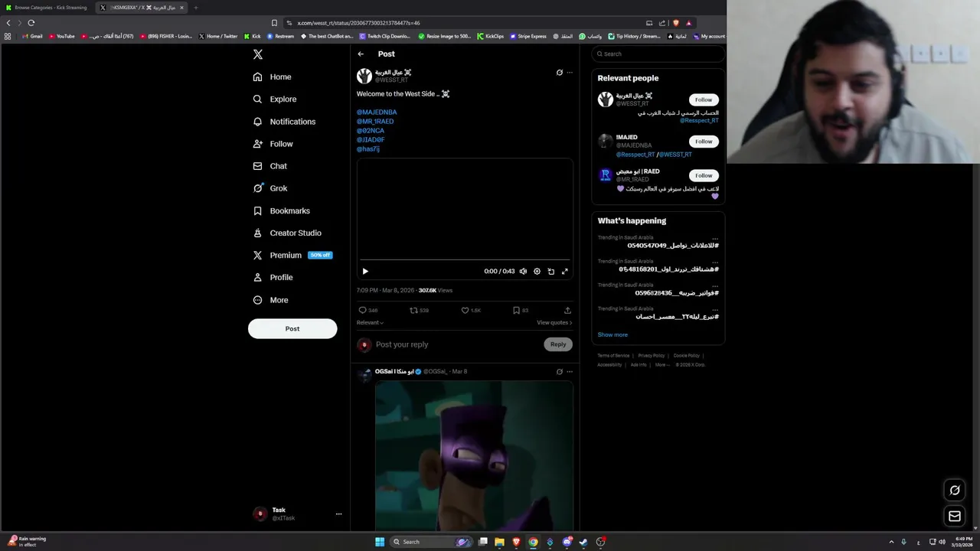
Task: Open the @JJAD0F mention link
Action: point(371,140)
